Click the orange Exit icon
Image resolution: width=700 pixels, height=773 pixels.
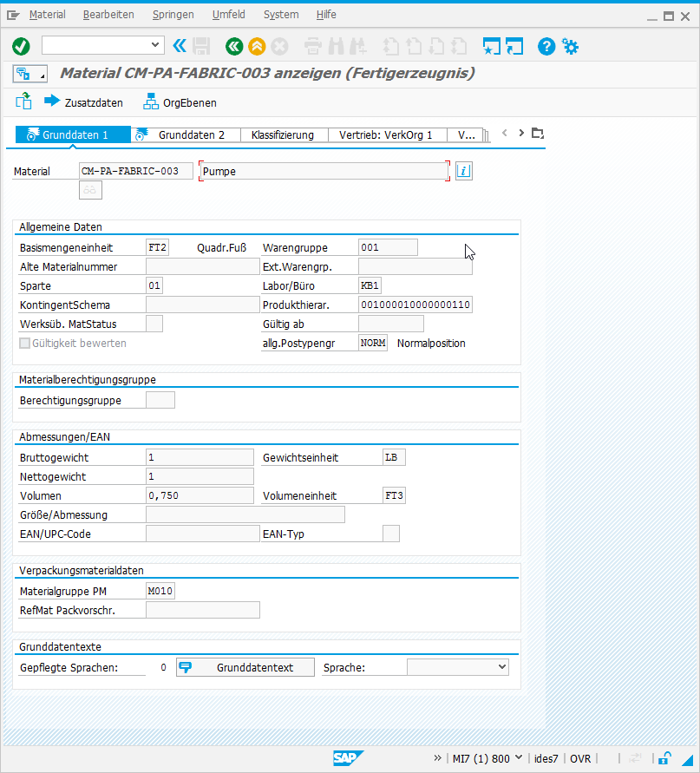coord(257,46)
